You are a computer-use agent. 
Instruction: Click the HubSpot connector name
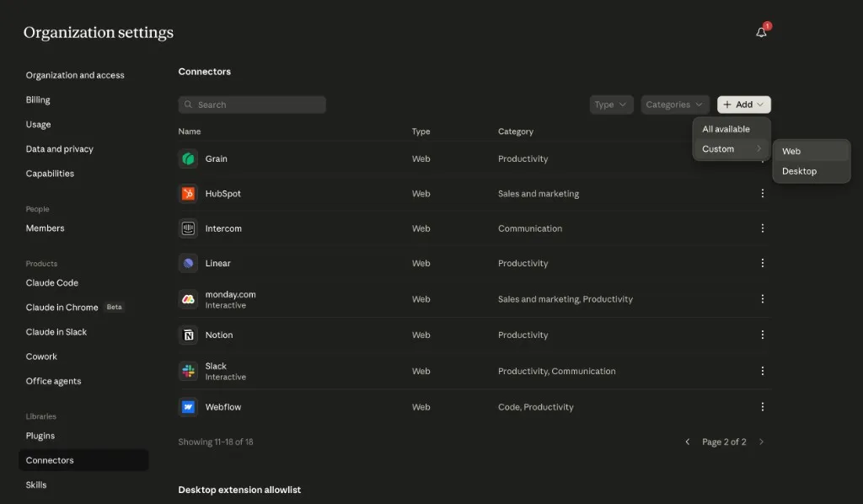click(x=222, y=194)
